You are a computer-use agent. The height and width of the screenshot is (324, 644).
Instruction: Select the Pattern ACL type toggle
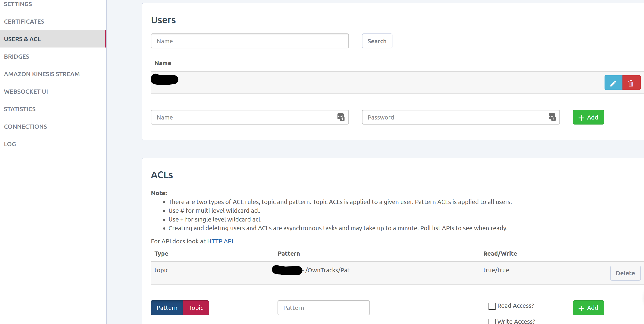coord(167,308)
